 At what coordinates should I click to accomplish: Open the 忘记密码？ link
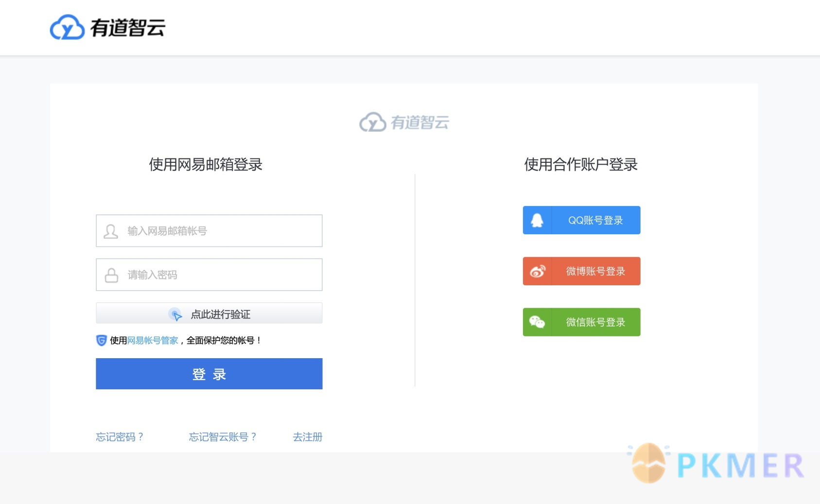coord(120,437)
